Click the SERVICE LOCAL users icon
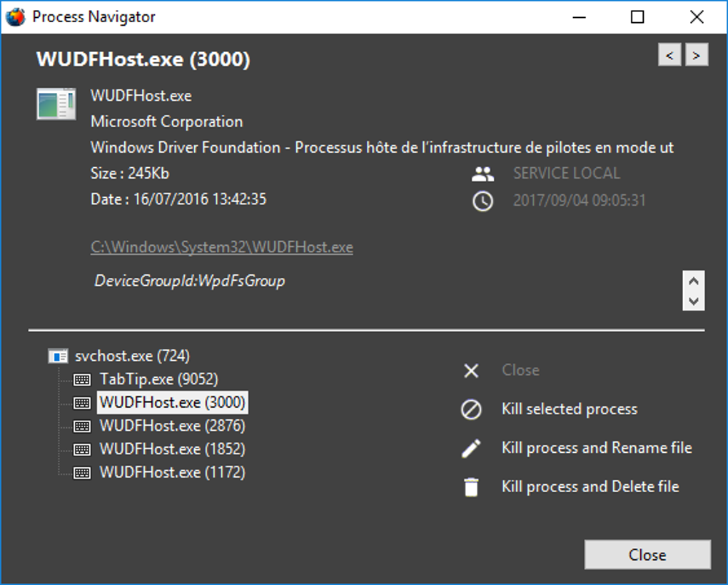Image resolution: width=728 pixels, height=585 pixels. pyautogui.click(x=483, y=174)
